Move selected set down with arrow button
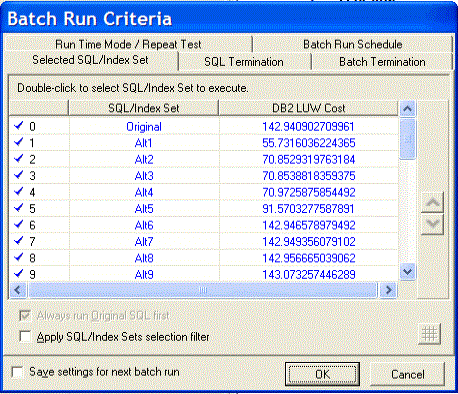Viewport: 458px width, 394px height. coord(432,224)
